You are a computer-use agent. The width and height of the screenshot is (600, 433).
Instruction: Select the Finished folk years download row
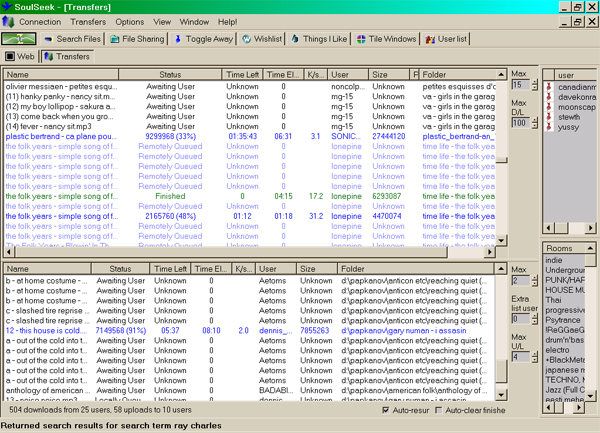tap(250, 196)
